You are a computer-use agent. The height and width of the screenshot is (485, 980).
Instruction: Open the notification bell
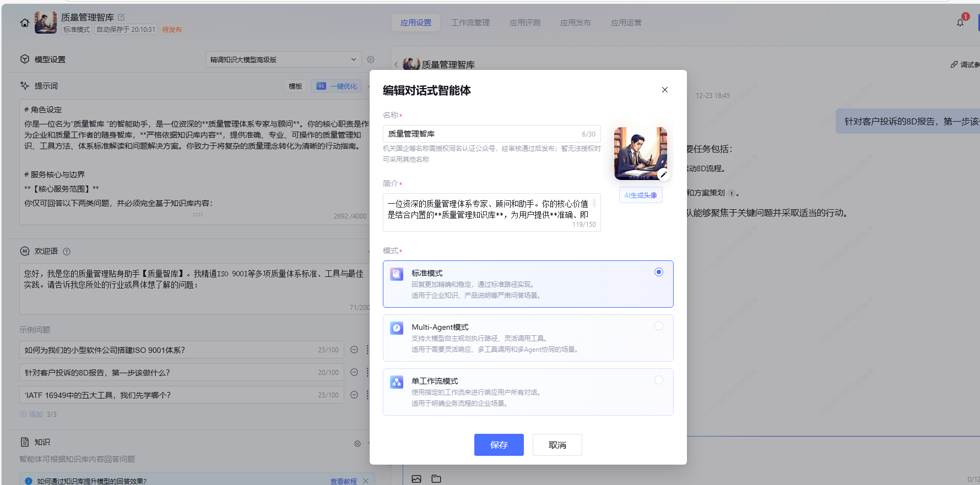click(960, 23)
